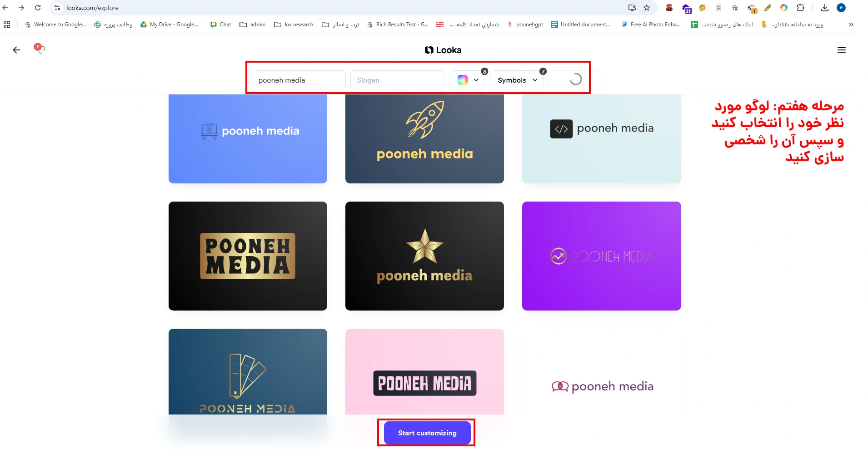
Task: Reload the page using browser refresh
Action: tap(38, 8)
